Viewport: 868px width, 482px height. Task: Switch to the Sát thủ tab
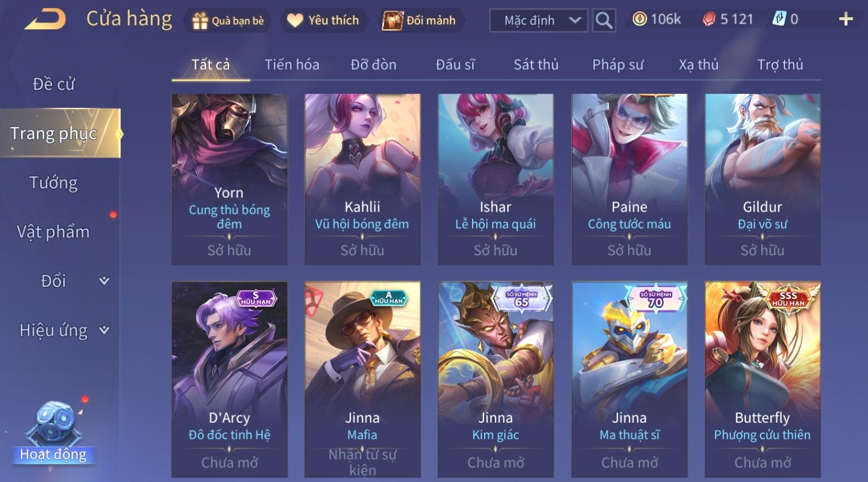536,64
